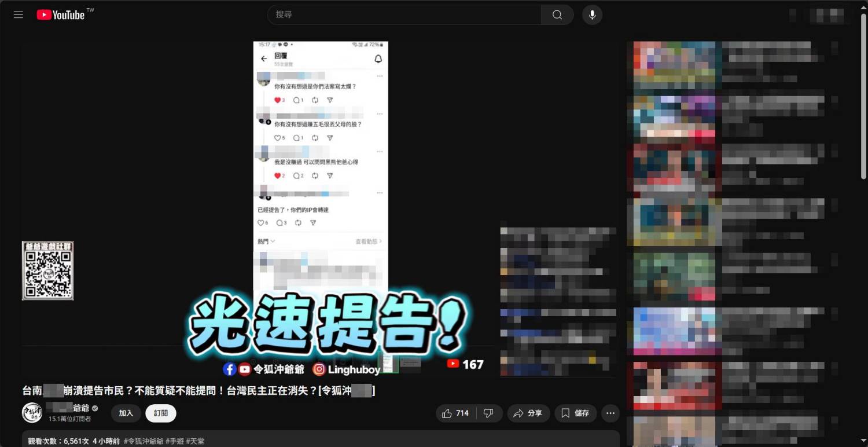
Task: Save video using the 儲存 button
Action: pos(575,413)
